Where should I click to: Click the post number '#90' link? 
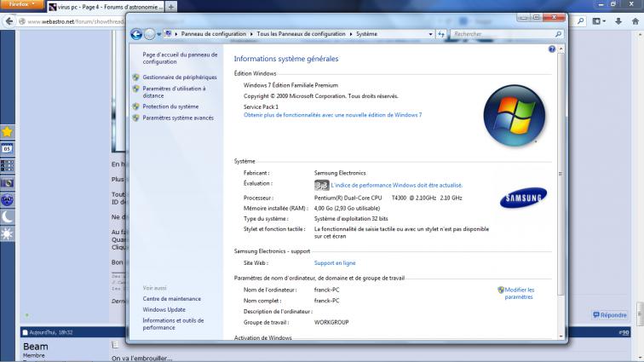(624, 332)
